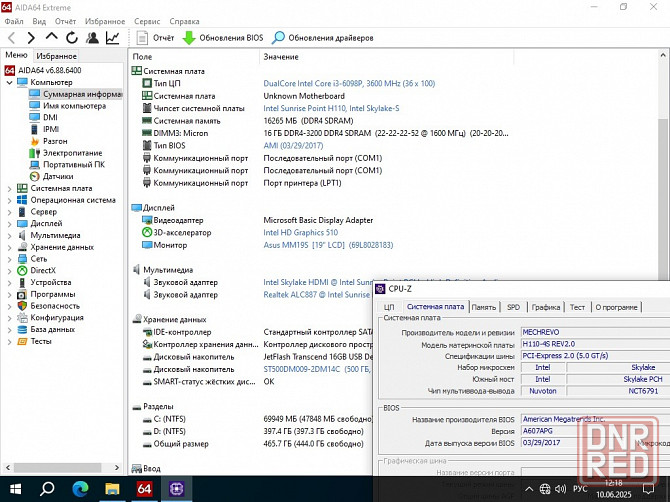Viewport: 670px width, 502px height.
Task: Select the Портативный ПК laptop icon item
Action: [x=67, y=164]
